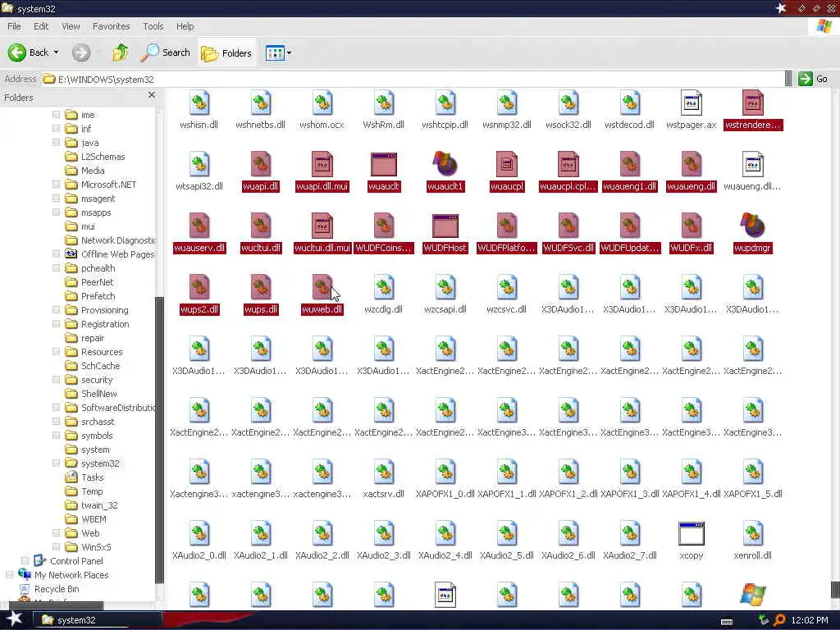Select the wshisn.dll file icon
This screenshot has width=840, height=630.
[199, 103]
